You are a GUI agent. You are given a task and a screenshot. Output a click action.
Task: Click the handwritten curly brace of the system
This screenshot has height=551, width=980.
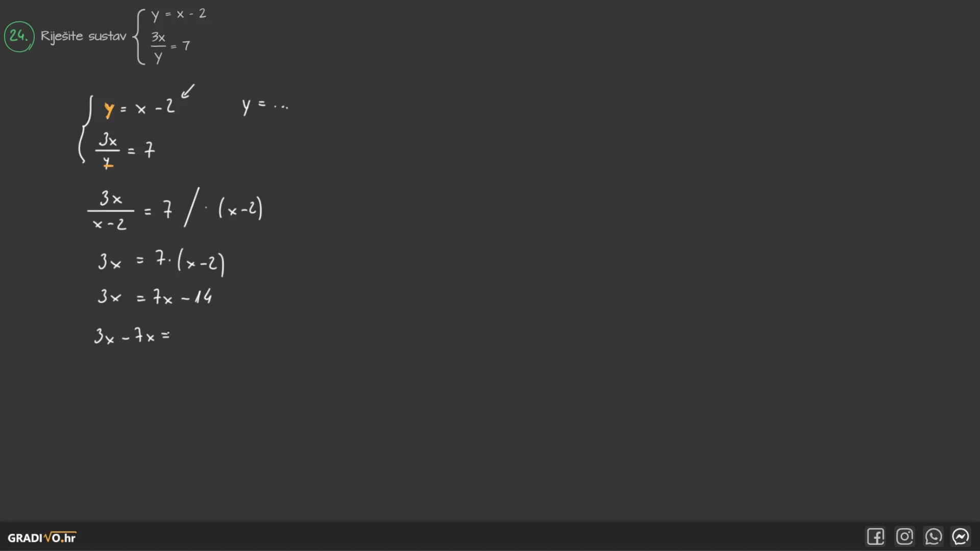84,130
